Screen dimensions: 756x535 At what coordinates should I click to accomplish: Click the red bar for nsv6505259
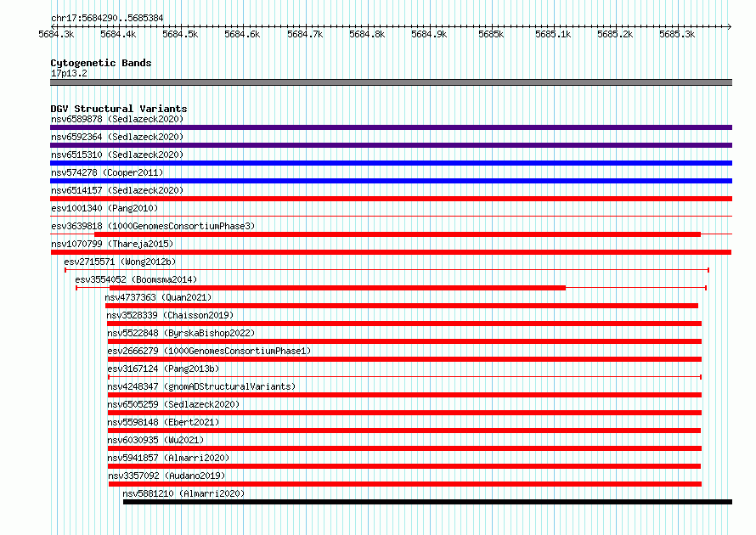[x=404, y=413]
